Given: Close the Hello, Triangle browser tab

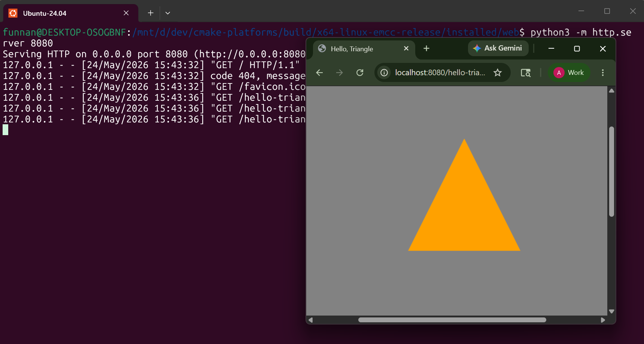Looking at the screenshot, I should click(x=406, y=49).
